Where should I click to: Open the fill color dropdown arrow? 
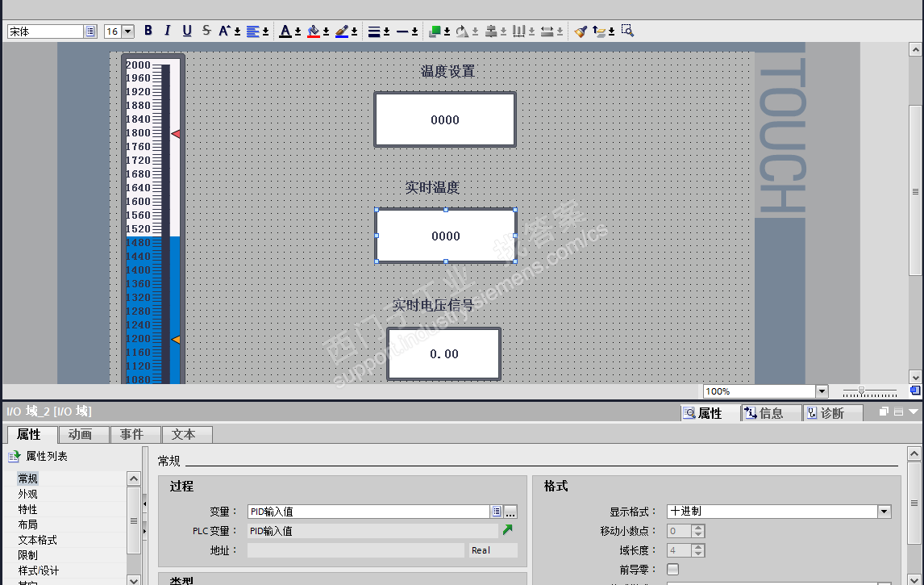pyautogui.click(x=326, y=31)
